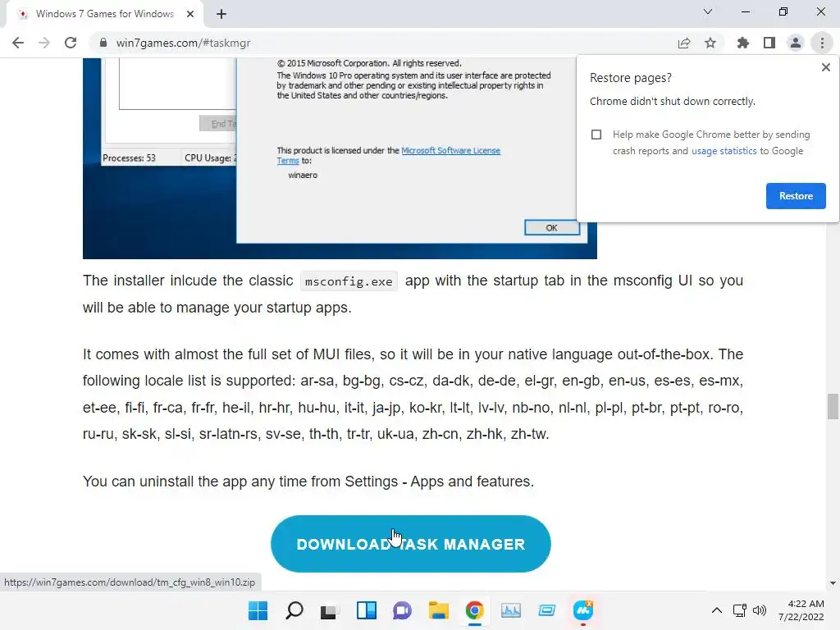Open the tab search dropdown arrow
This screenshot has height=630, width=840.
(708, 11)
